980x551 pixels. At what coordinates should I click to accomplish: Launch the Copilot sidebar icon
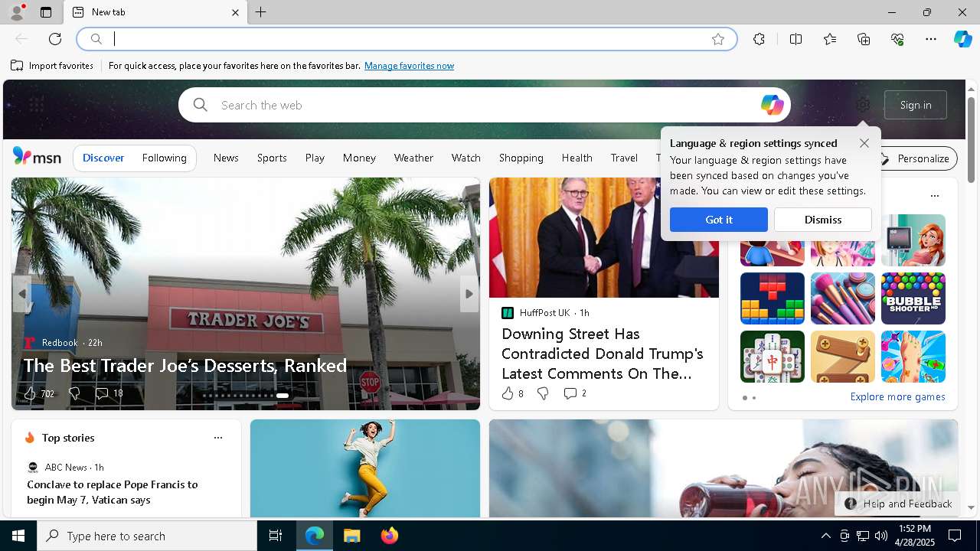962,39
